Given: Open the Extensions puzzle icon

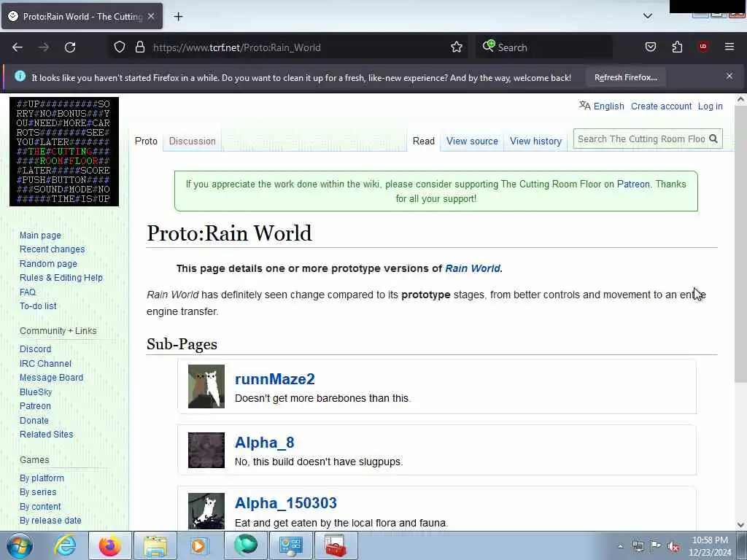Looking at the screenshot, I should [677, 47].
